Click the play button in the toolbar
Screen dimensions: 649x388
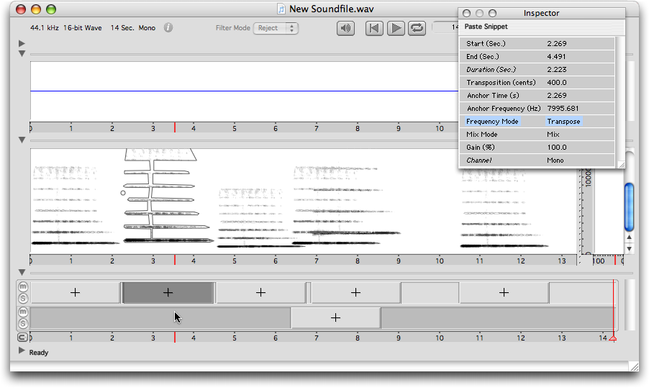coord(396,28)
